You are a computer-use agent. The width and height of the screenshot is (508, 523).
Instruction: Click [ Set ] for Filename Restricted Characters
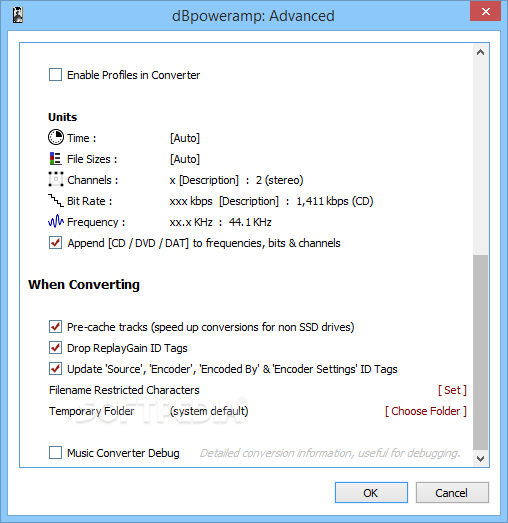(x=452, y=390)
